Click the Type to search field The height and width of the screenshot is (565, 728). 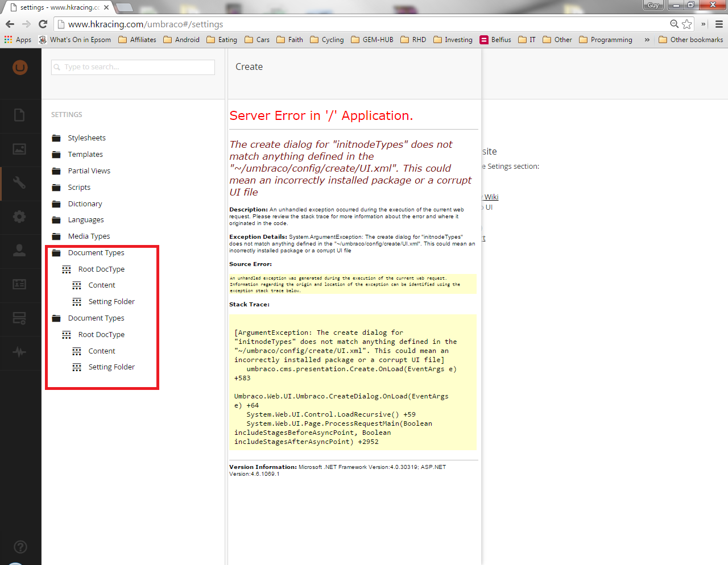[x=133, y=67]
